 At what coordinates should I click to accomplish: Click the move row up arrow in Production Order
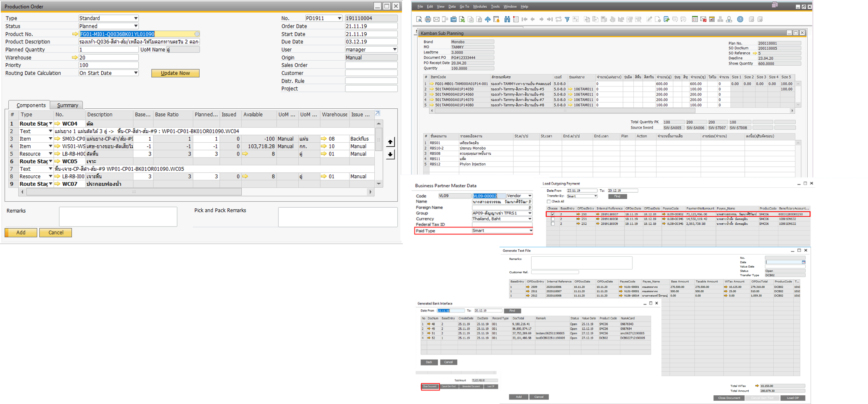[x=390, y=142]
